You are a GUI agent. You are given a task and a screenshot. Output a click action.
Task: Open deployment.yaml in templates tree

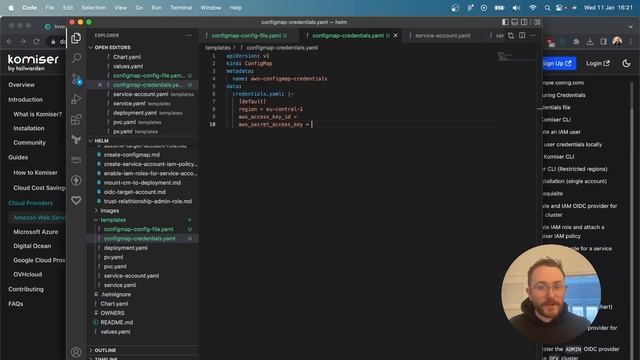pyautogui.click(x=125, y=248)
